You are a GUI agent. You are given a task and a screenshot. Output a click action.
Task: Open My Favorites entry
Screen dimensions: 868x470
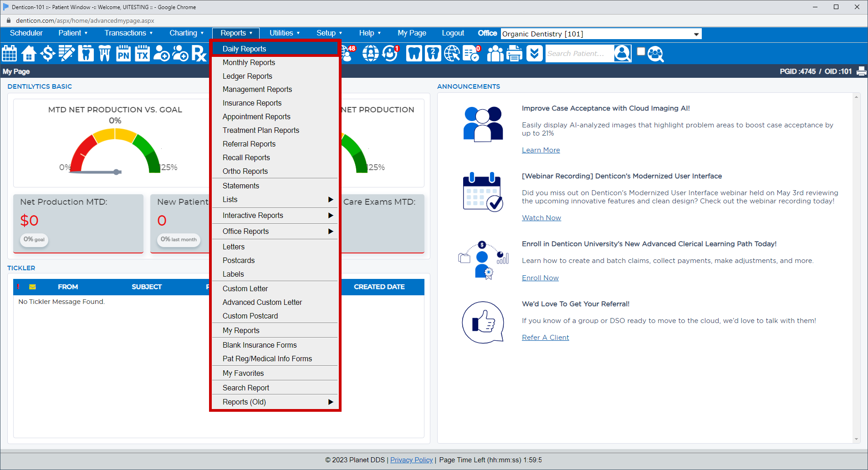(275, 374)
